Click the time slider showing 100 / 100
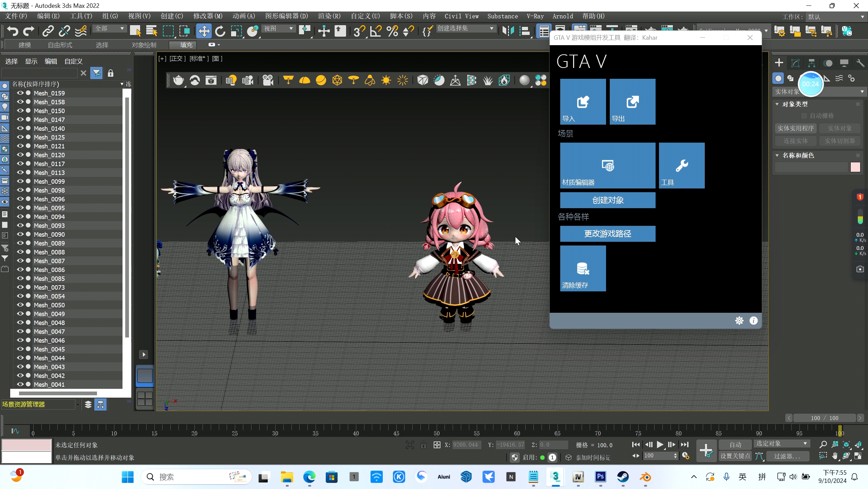This screenshot has height=489, width=868. pos(825,418)
